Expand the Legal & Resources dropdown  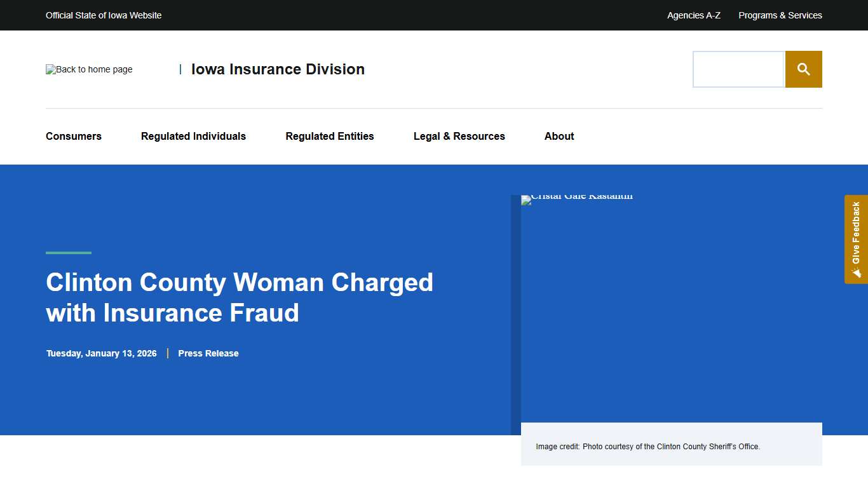[459, 136]
